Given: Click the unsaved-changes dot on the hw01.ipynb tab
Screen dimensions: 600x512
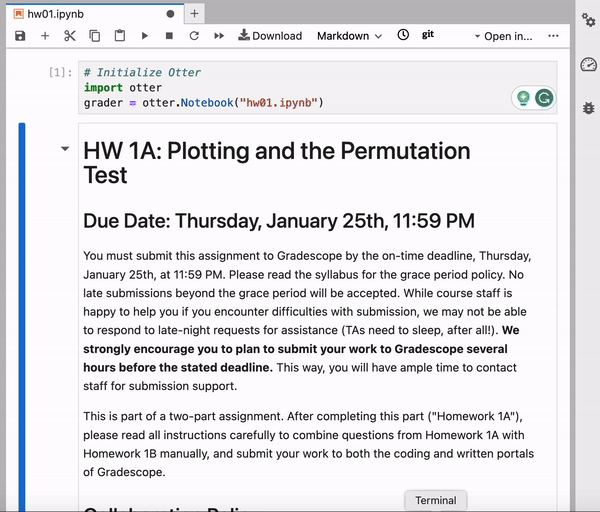Looking at the screenshot, I should 171,14.
